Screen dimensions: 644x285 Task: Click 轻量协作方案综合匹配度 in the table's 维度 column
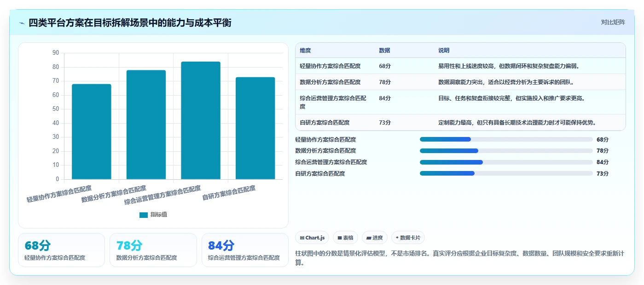tap(330, 66)
